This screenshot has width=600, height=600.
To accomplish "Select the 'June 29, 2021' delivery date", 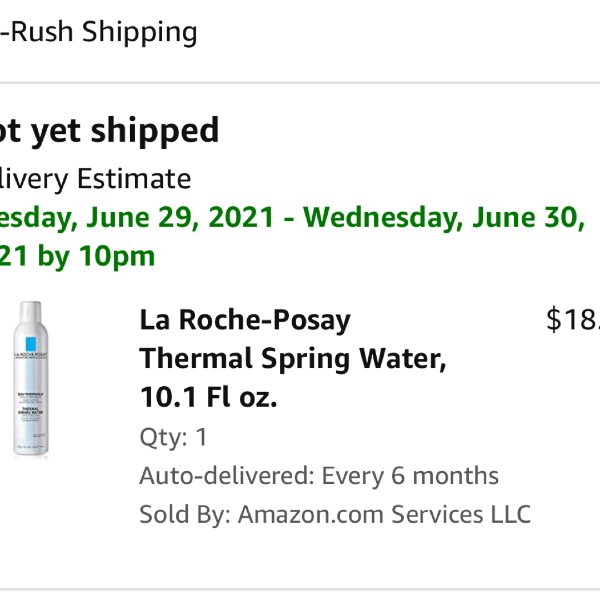I will (x=180, y=217).
